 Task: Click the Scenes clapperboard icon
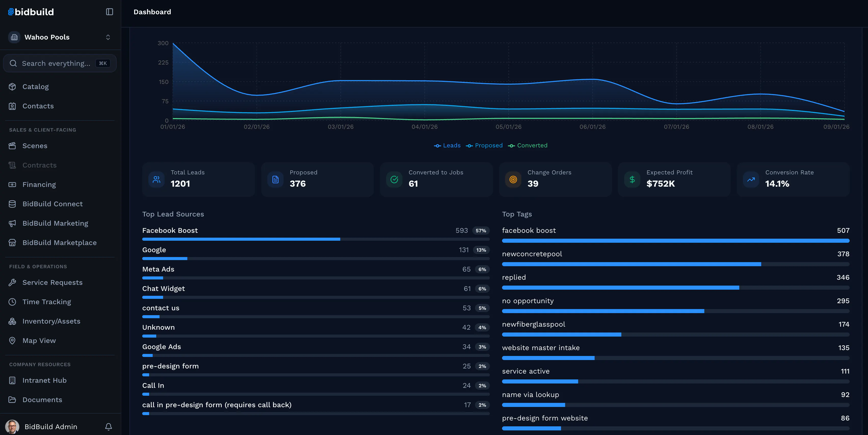point(12,146)
